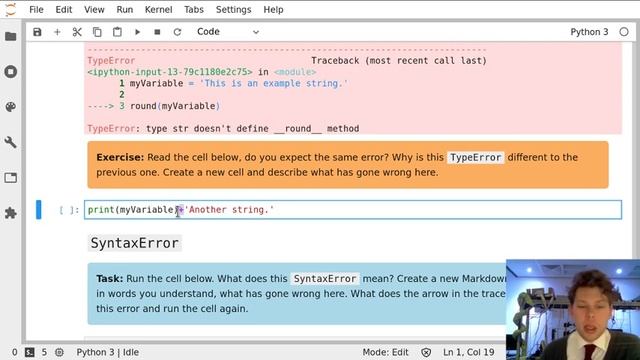This screenshot has width=640, height=360.
Task: Click Ln 1, Col 19 position indicator
Action: 469,352
